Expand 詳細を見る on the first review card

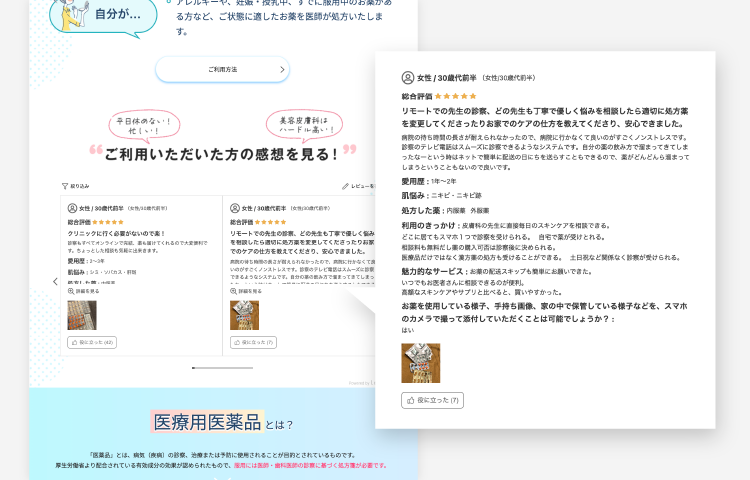pyautogui.click(x=86, y=291)
